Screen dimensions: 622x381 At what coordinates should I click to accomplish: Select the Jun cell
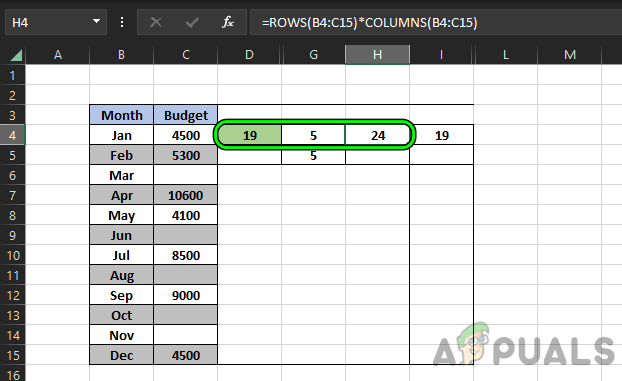(121, 235)
